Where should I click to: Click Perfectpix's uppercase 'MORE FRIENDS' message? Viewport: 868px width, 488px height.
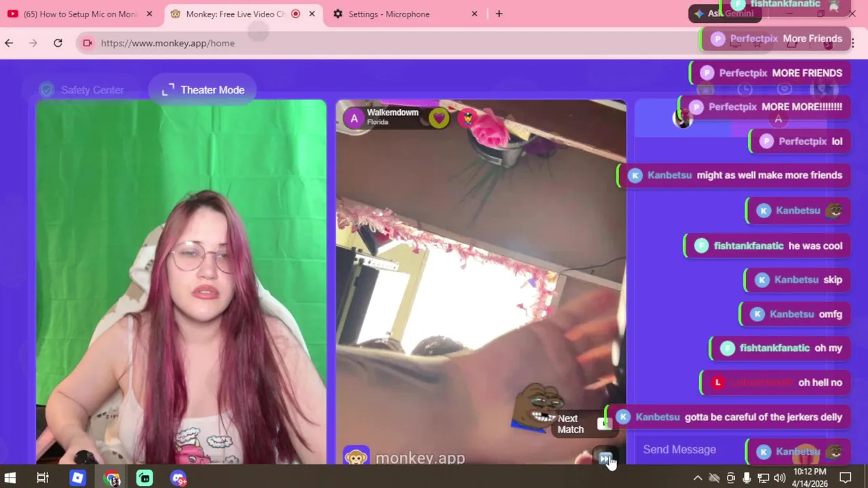[x=770, y=73]
